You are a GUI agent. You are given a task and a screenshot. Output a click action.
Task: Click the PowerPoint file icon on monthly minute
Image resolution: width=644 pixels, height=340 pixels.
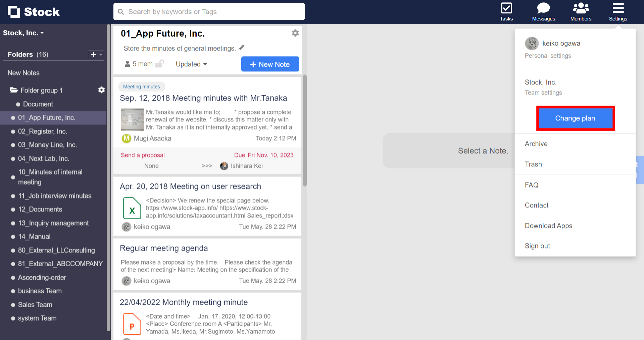[x=132, y=324]
